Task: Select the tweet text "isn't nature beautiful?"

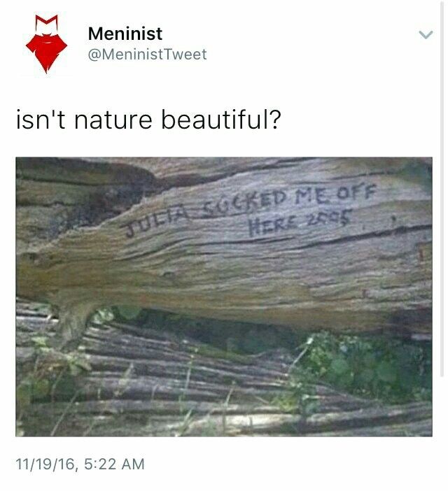Action: click(148, 120)
